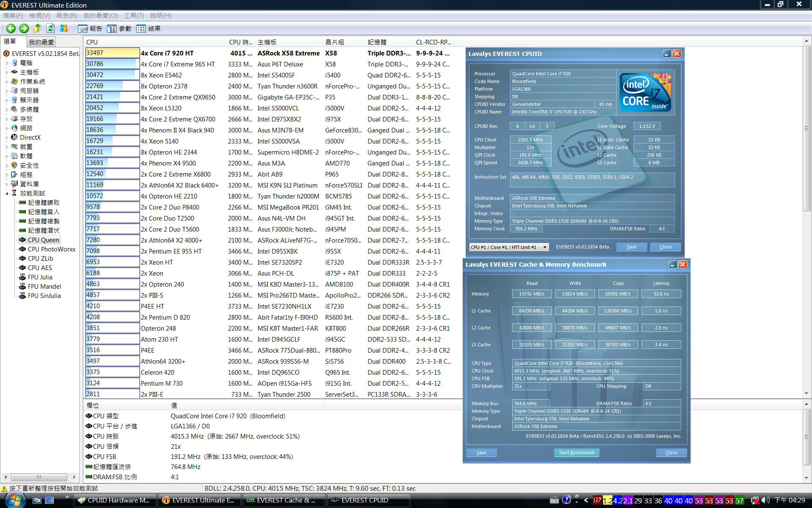Expand the 裝置 devices tree node
This screenshot has height=508, width=812.
click(x=7, y=146)
